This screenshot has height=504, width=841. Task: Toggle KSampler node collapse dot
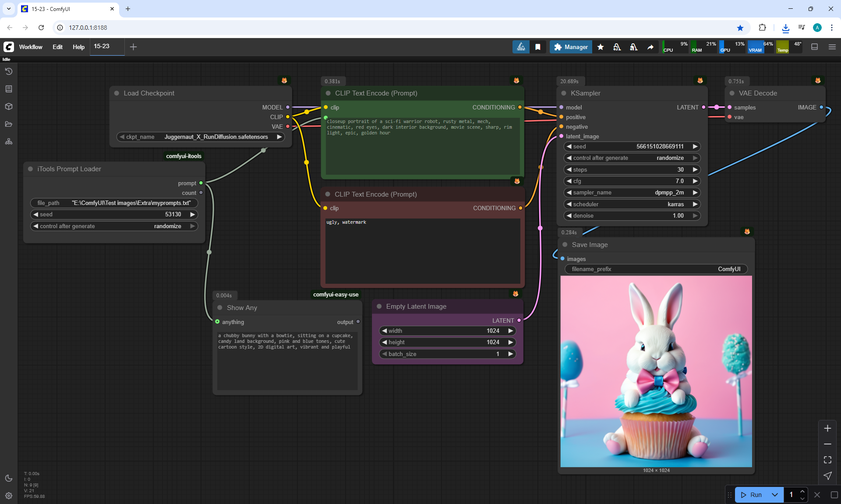tap(564, 93)
